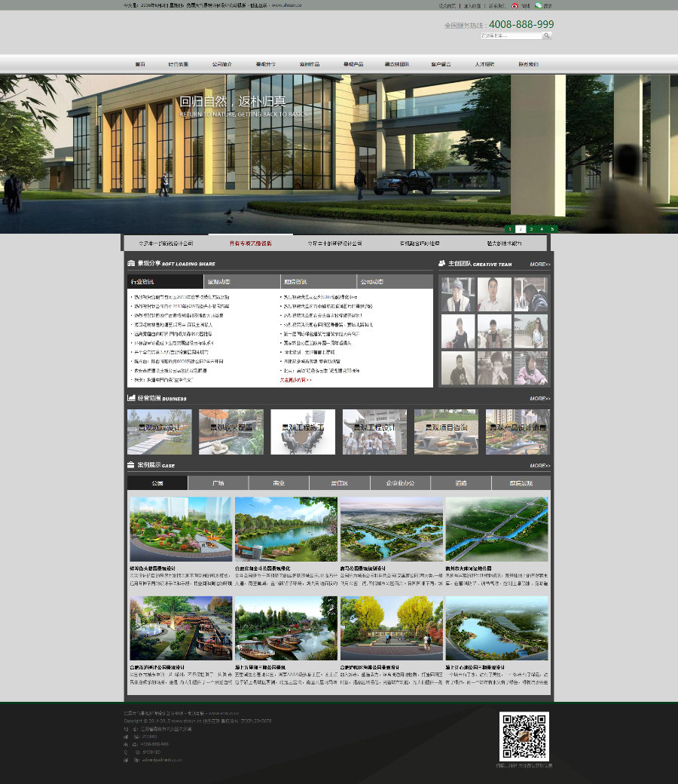The image size is (678, 784).
Task: Select banner slide indicator 1
Action: click(509, 229)
